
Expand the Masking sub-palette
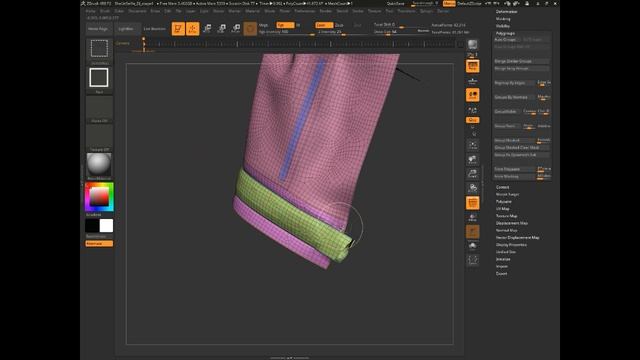coord(503,19)
